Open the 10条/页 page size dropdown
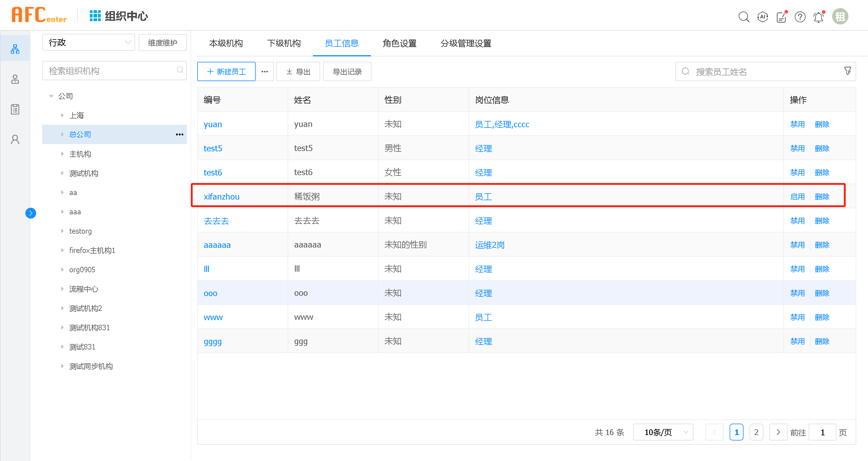This screenshot has height=461, width=868. 663,432
